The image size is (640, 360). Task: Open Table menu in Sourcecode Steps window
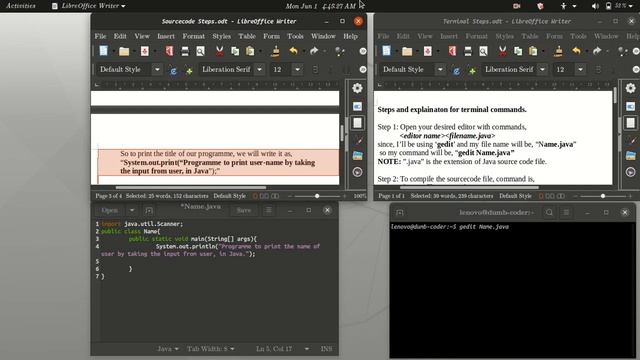[247, 36]
